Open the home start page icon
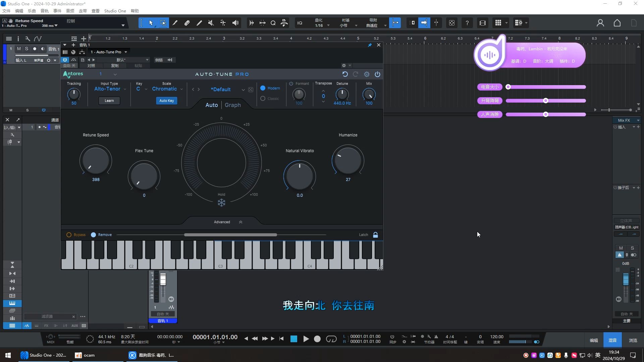The image size is (644, 362). pos(617,23)
